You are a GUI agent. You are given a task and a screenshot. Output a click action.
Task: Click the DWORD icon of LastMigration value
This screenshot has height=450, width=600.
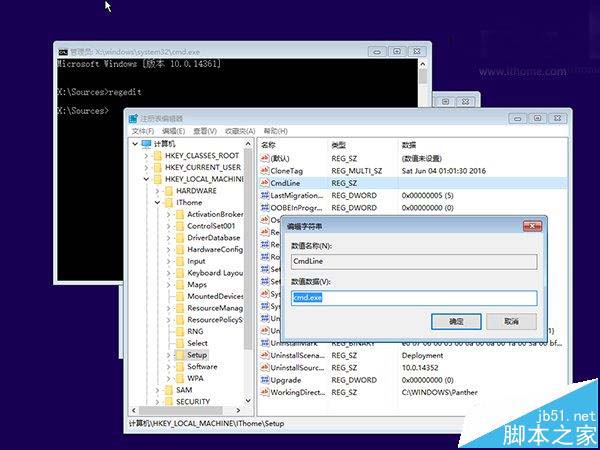click(x=265, y=196)
